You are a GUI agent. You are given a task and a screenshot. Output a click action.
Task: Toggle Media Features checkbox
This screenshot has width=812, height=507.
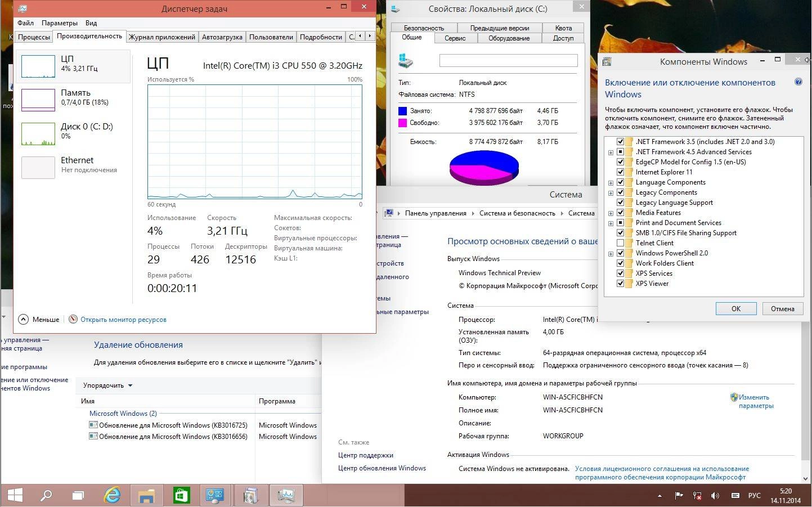tap(620, 213)
